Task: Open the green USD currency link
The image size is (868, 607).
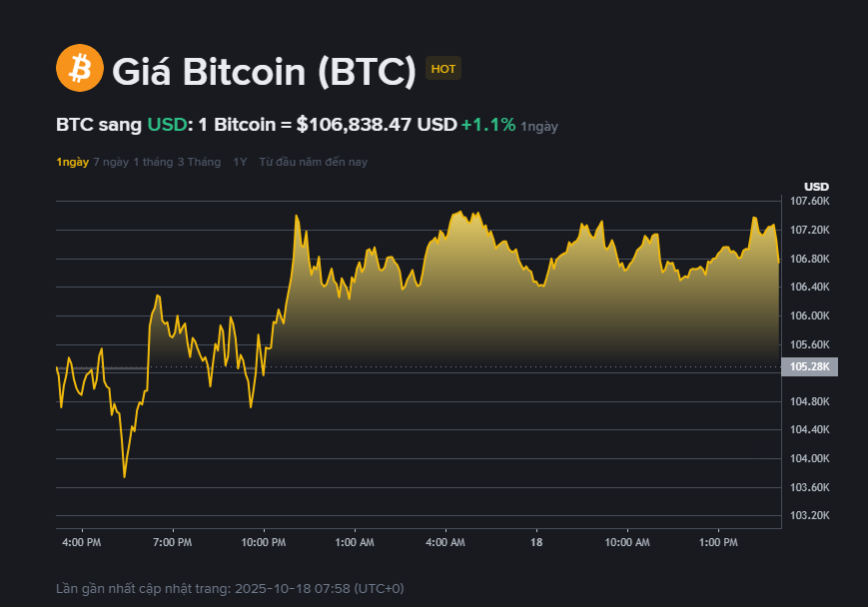Action: pos(167,125)
